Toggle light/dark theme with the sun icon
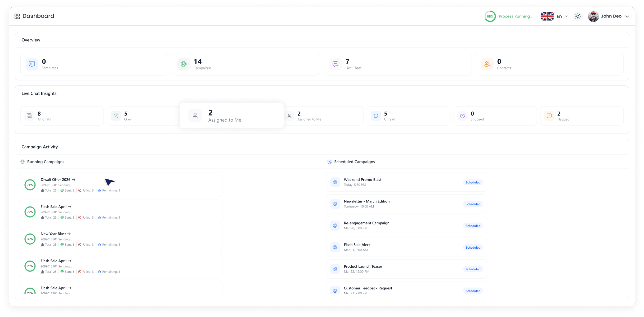Image resolution: width=644 pixels, height=317 pixels. click(x=578, y=16)
